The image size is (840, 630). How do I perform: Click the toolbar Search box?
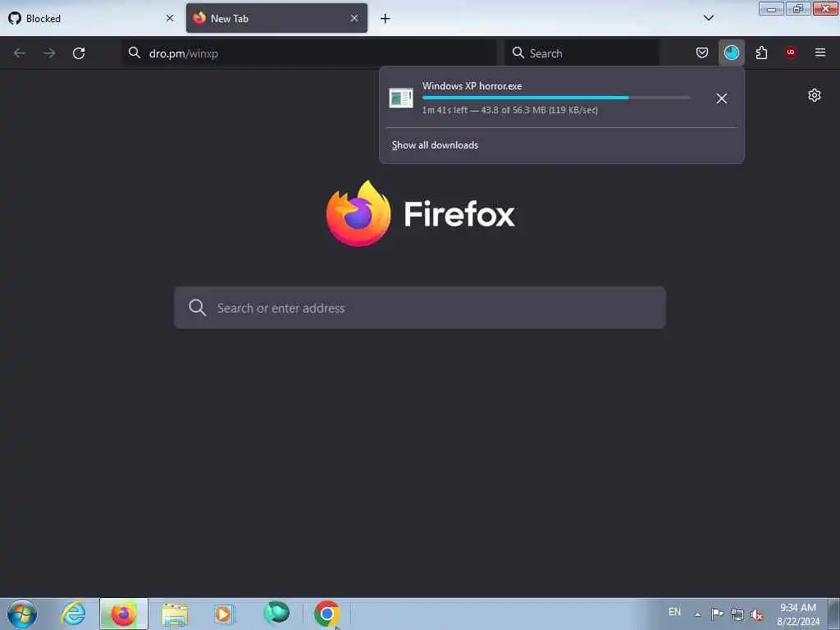click(582, 53)
